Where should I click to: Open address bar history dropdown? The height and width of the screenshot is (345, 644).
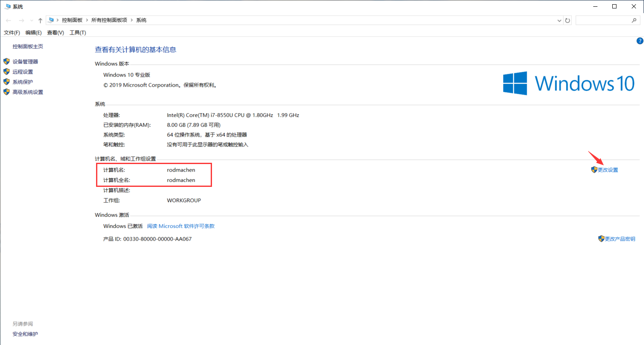tap(559, 20)
